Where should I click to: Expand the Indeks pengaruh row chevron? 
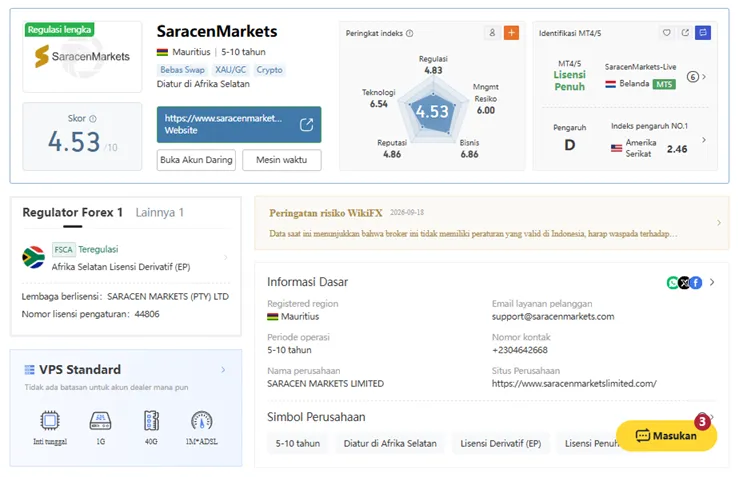click(x=704, y=140)
